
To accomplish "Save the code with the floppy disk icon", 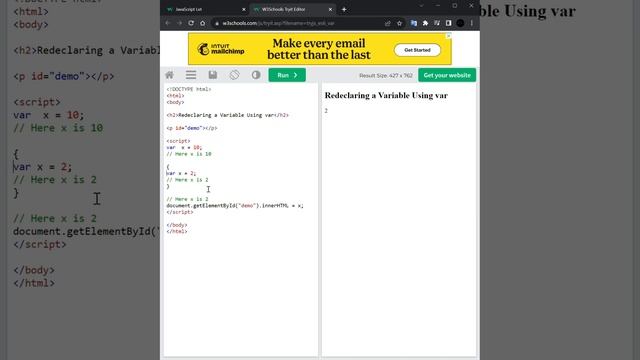I will pyautogui.click(x=213, y=75).
